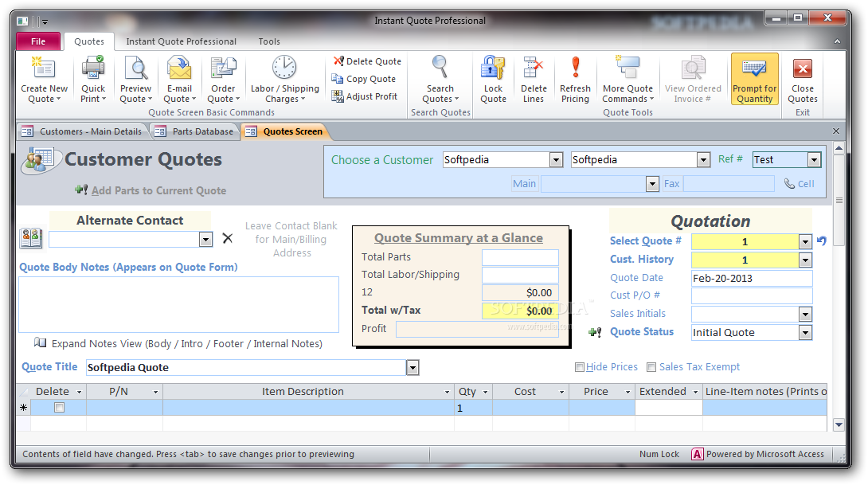Click the alternate contact address book icon
868x485 pixels.
pos(31,238)
